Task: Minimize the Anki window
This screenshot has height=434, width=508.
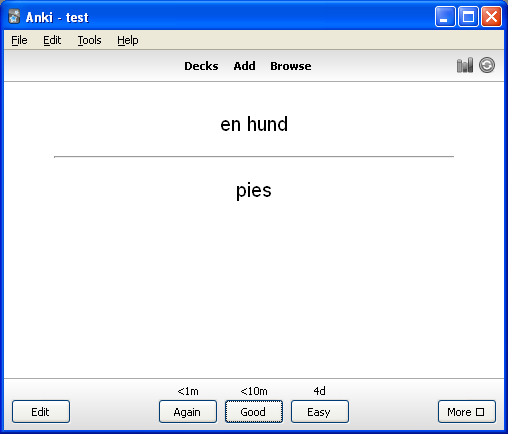Action: (445, 16)
